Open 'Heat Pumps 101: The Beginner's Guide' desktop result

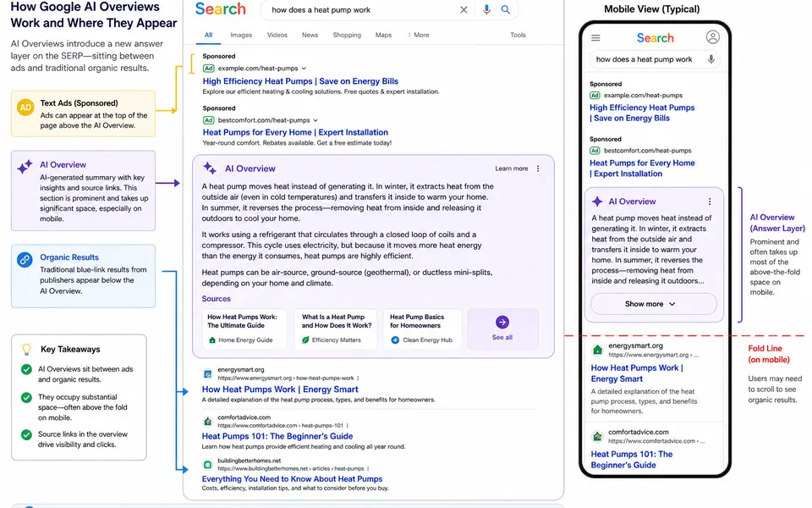click(x=277, y=436)
